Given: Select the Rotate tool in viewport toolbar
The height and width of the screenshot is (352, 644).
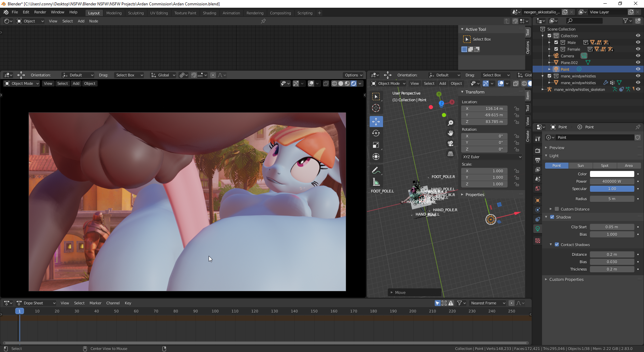Looking at the screenshot, I should point(376,133).
